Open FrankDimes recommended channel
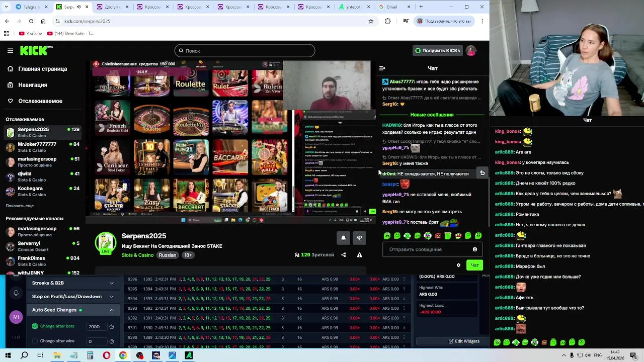Viewport: 644px width, 362px height. pos(42,261)
